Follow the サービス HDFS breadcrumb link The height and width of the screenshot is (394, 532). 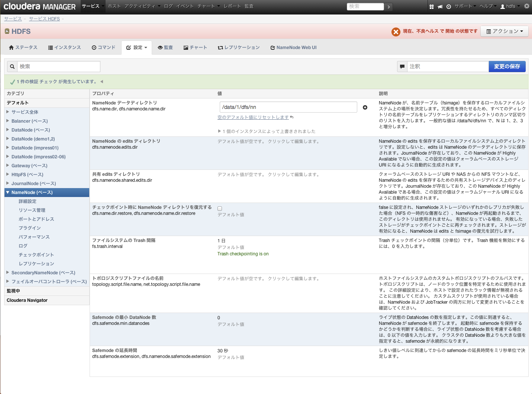coord(44,19)
